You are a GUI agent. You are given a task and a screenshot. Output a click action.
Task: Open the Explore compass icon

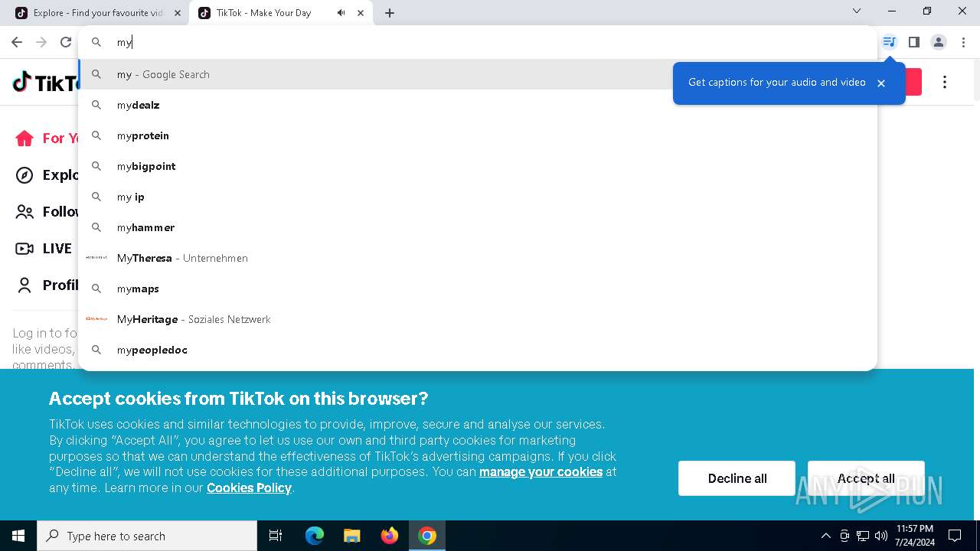(x=24, y=175)
